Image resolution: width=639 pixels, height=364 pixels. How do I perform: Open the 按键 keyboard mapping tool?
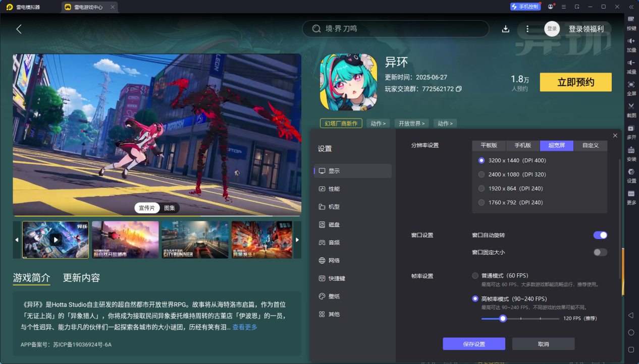click(631, 22)
